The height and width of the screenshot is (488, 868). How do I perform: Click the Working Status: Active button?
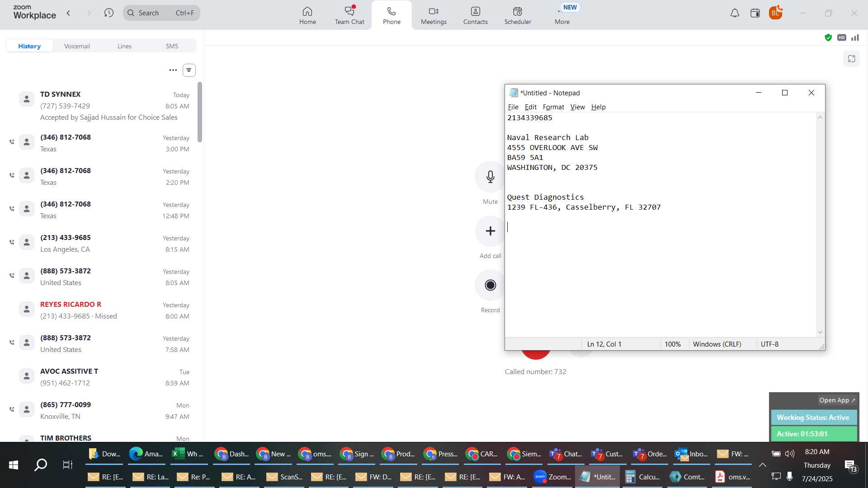tap(813, 418)
